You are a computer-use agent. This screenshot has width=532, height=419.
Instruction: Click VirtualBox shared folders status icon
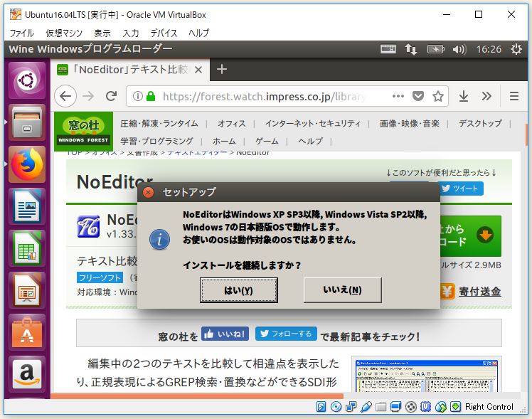click(x=381, y=406)
